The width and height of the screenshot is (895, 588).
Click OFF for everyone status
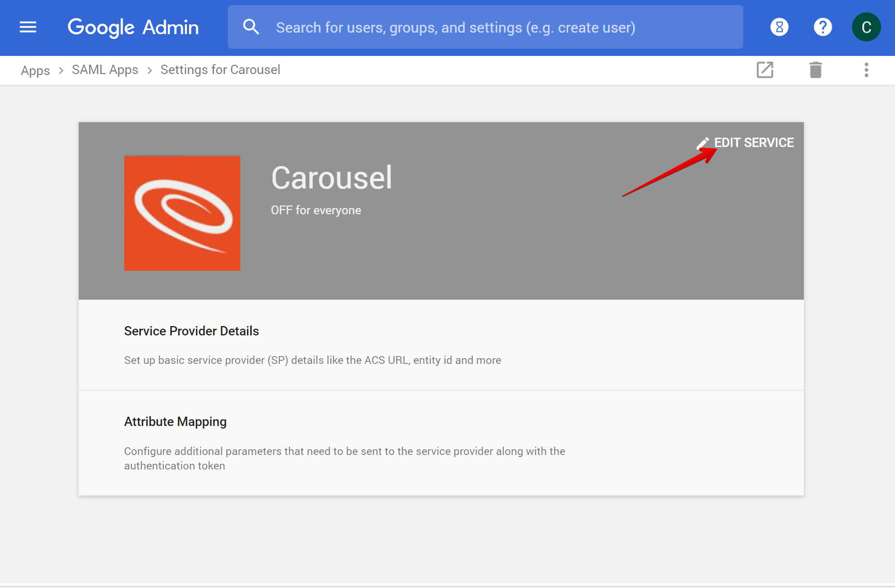[316, 210]
